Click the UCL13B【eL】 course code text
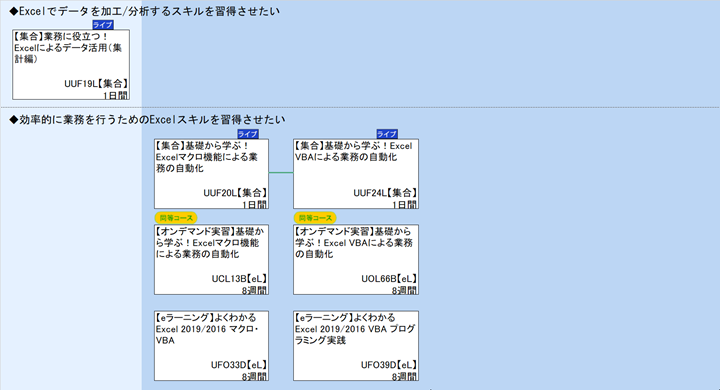 [239, 279]
